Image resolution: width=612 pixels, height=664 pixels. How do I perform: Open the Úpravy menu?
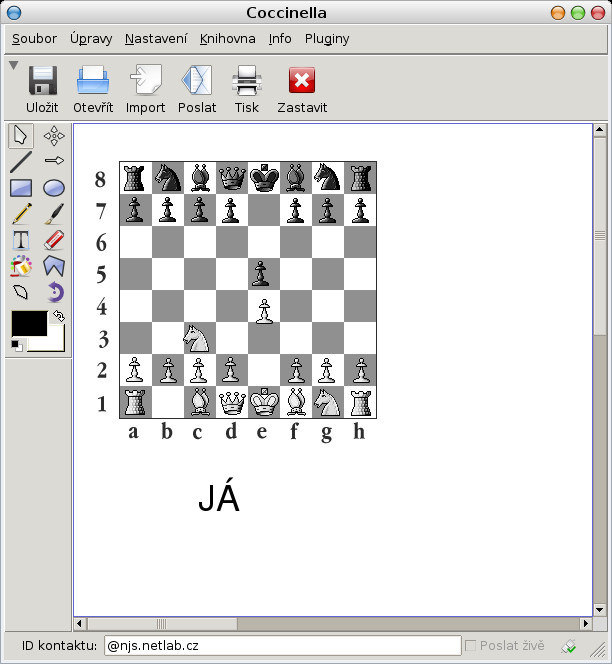click(x=91, y=39)
